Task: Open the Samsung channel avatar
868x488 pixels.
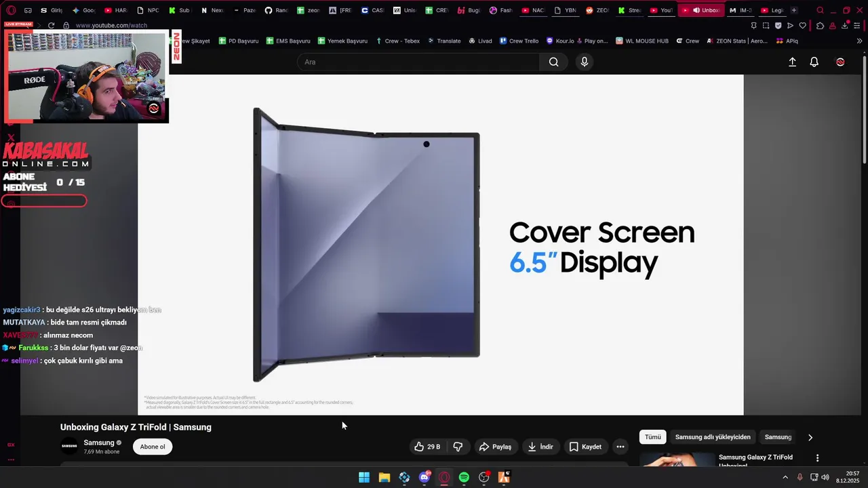Action: (69, 446)
